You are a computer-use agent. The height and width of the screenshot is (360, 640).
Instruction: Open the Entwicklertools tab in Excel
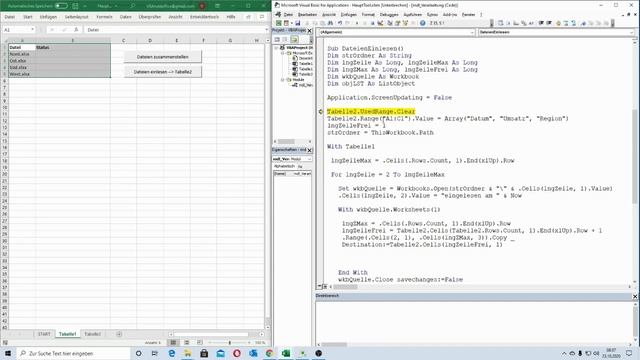(x=204, y=17)
